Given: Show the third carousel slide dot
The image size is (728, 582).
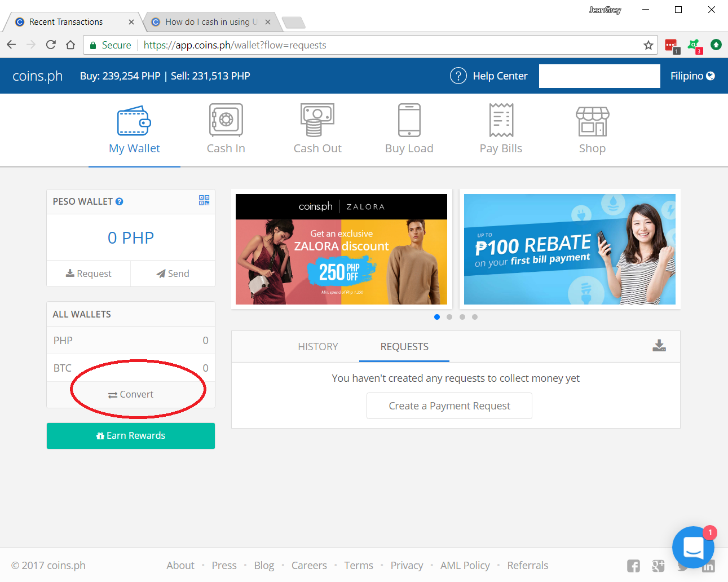Looking at the screenshot, I should point(462,317).
